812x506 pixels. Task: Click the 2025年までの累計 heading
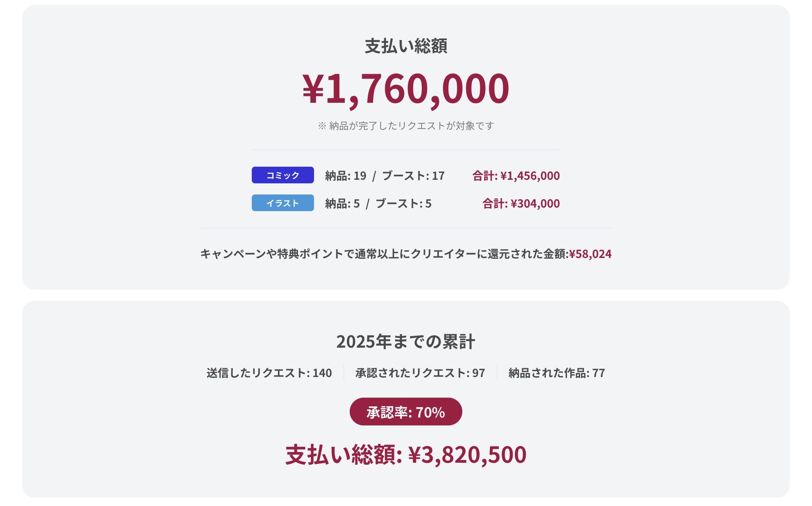pos(406,342)
